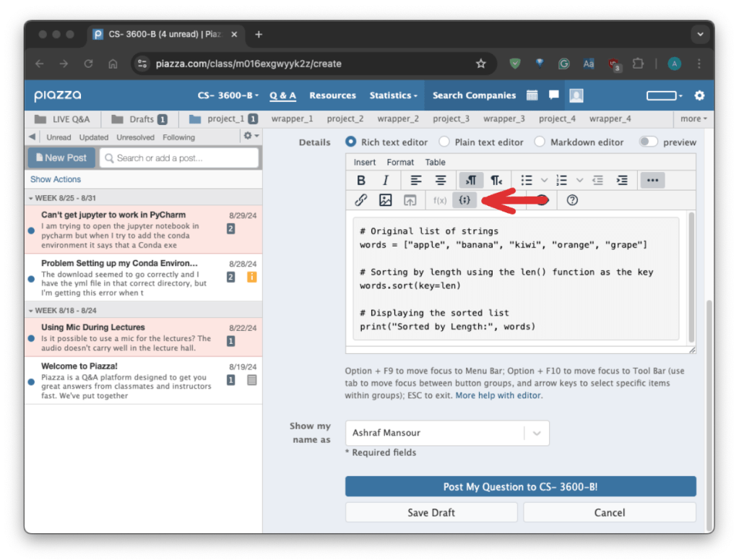Select project_1 folder filter
Screen dimensions: 739x560
coord(223,119)
